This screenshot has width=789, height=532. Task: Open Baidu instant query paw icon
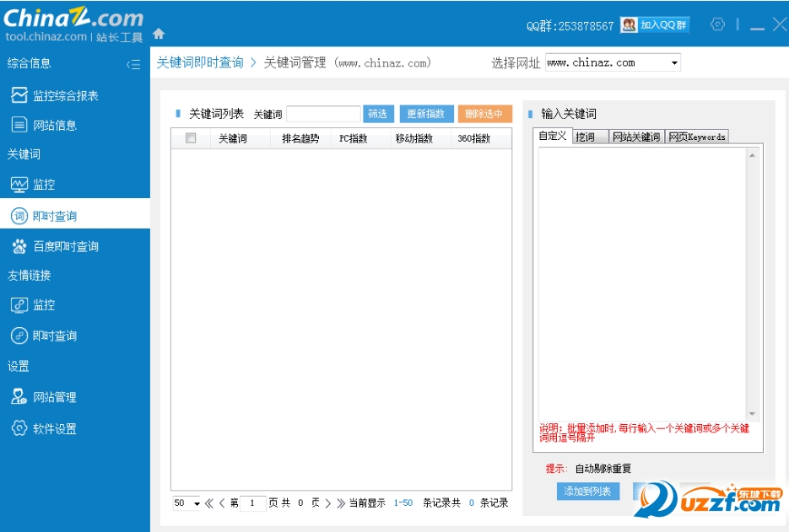[x=19, y=246]
